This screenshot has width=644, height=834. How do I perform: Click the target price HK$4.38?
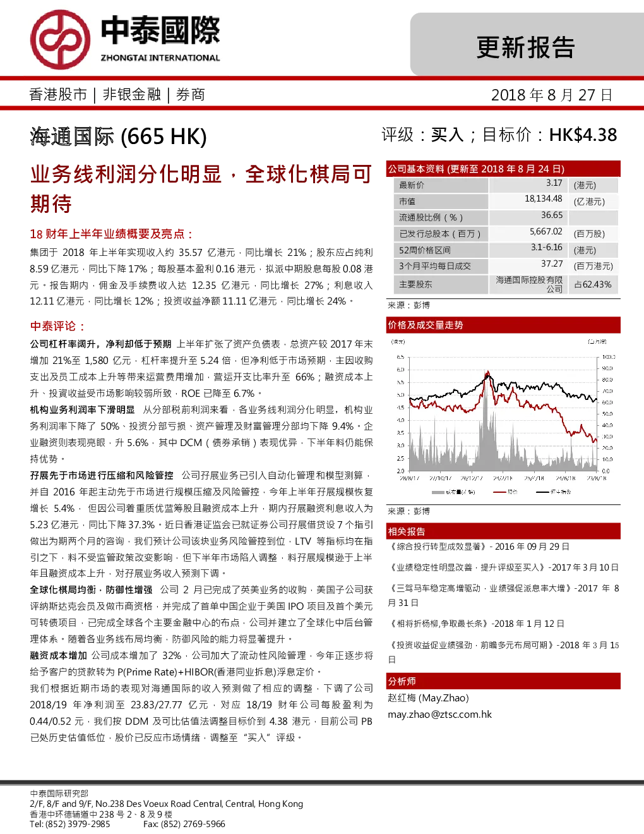pos(583,135)
